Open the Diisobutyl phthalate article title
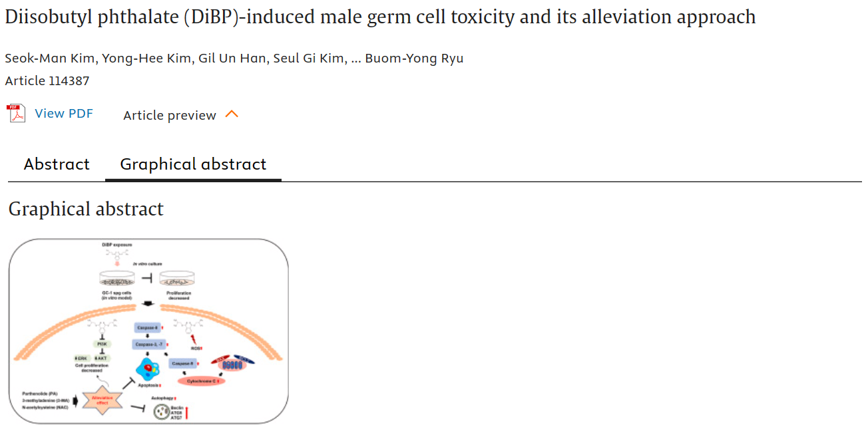The width and height of the screenshot is (868, 429). (x=380, y=17)
